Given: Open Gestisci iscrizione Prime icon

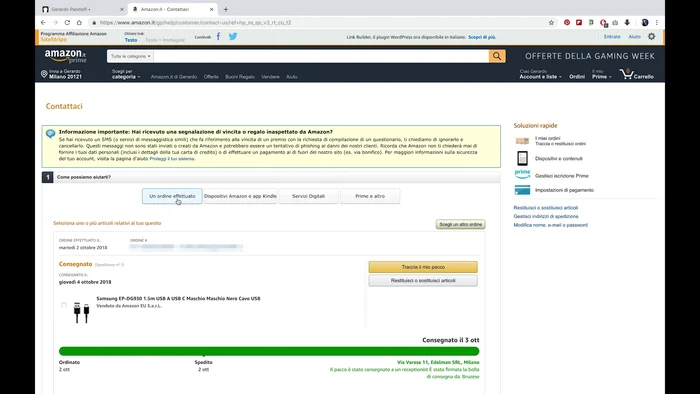Looking at the screenshot, I should [x=522, y=174].
